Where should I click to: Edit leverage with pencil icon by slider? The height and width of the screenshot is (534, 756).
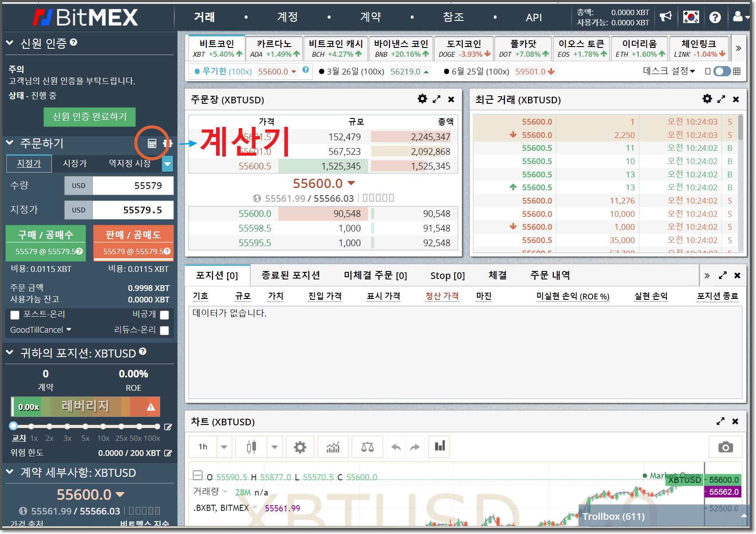[x=168, y=427]
